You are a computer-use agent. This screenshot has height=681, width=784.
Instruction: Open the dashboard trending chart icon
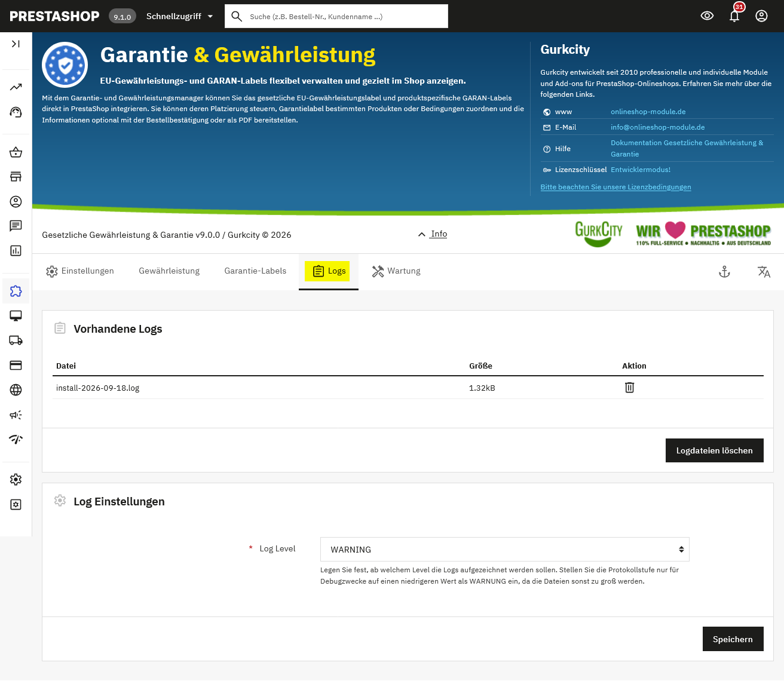click(x=16, y=87)
